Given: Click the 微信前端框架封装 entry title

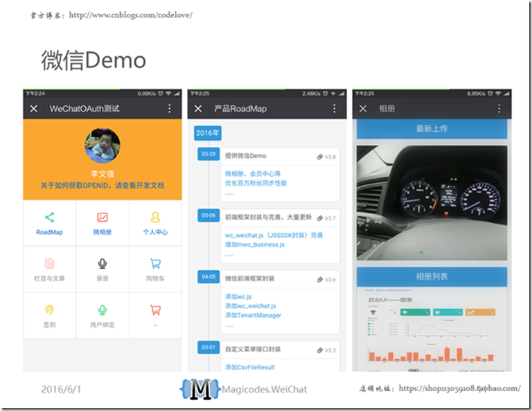Looking at the screenshot, I should pyautogui.click(x=249, y=279).
